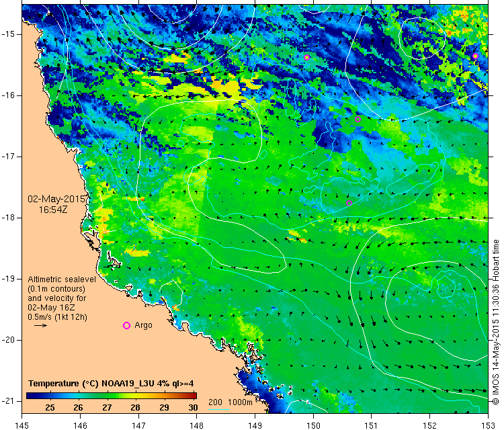Click latitude axis label -19
This screenshot has width=504, height=430.
pyautogui.click(x=8, y=279)
